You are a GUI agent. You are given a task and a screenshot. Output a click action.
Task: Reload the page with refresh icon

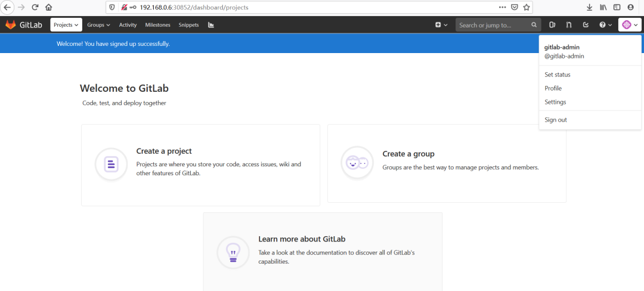35,7
